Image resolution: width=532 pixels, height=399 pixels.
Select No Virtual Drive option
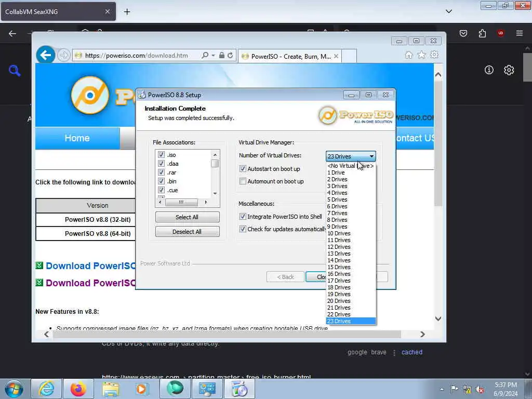(x=351, y=166)
